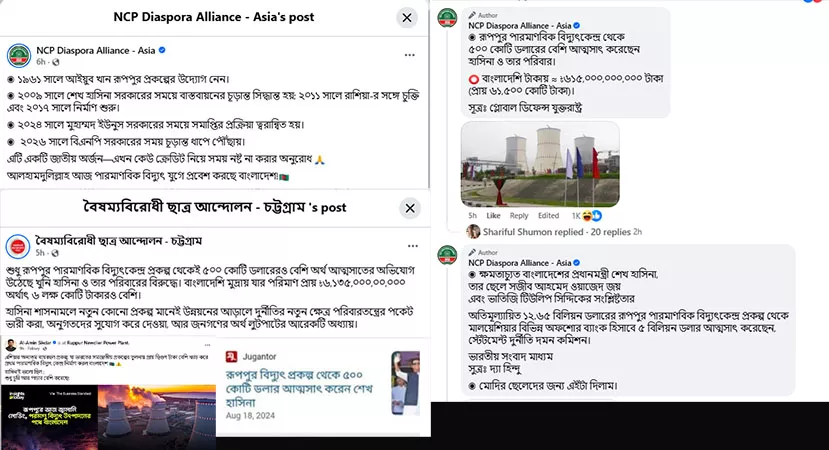Click NCP Diaspora Alliance profile avatar in post
This screenshot has height=450, width=829.
point(19,56)
